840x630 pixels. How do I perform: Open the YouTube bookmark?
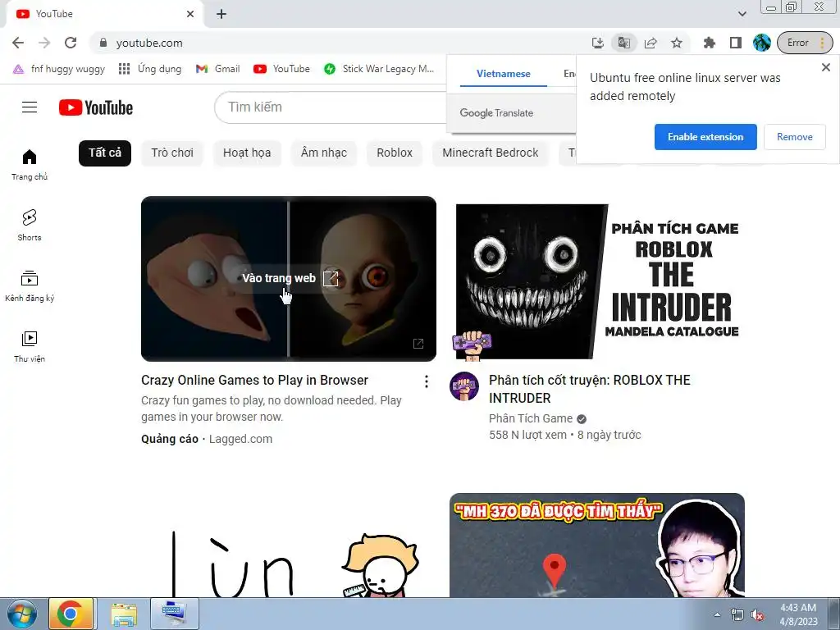coord(282,69)
